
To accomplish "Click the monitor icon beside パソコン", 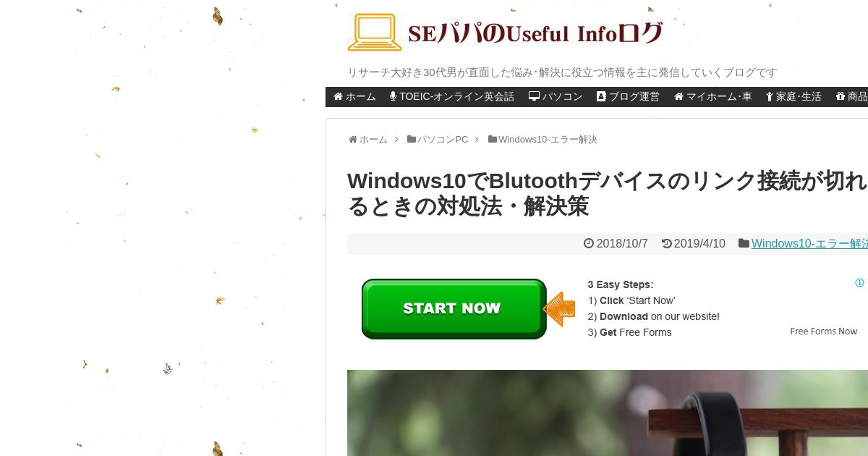I will 534,96.
